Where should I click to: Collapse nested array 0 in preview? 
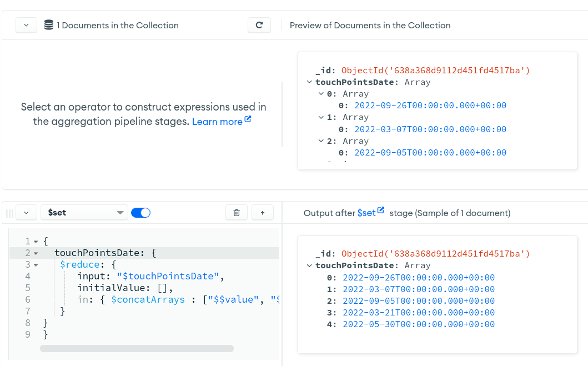click(x=321, y=94)
